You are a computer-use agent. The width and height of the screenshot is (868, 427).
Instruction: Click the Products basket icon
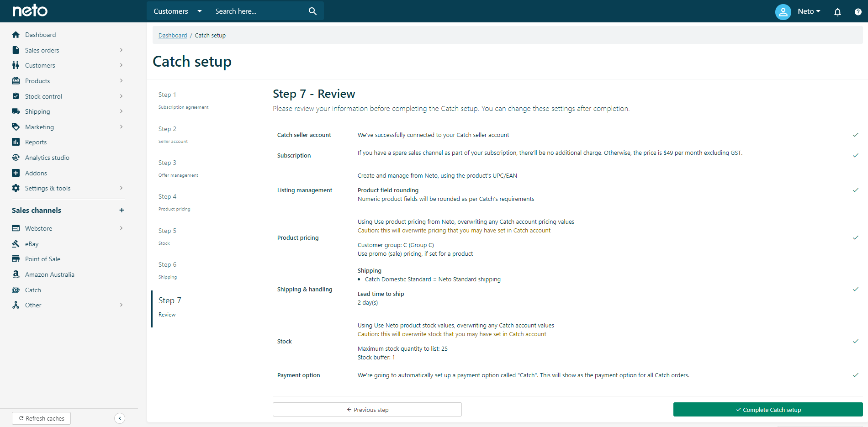click(16, 81)
